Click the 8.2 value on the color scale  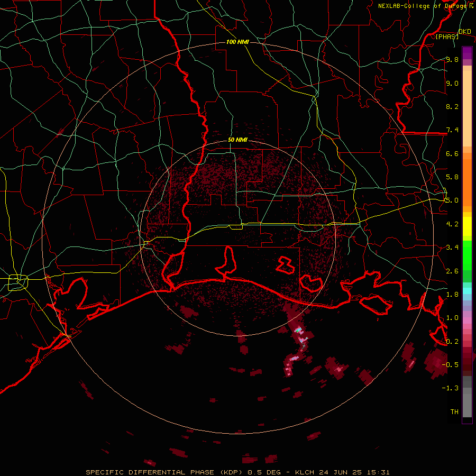(x=452, y=106)
